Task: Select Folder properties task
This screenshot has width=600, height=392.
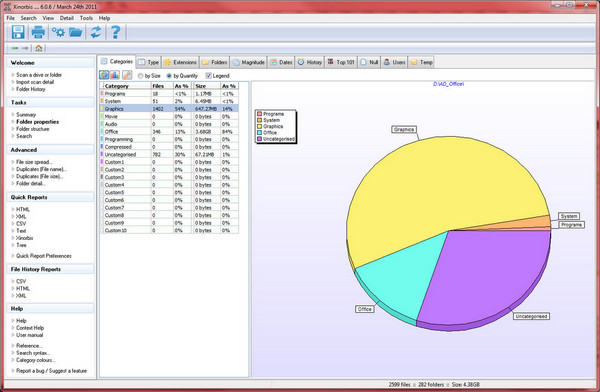Action: 37,122
